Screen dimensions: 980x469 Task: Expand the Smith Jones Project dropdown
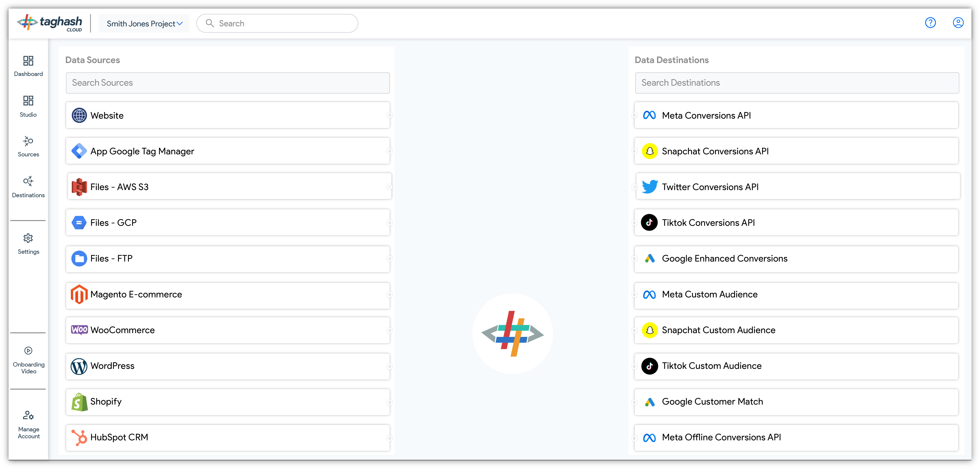144,24
